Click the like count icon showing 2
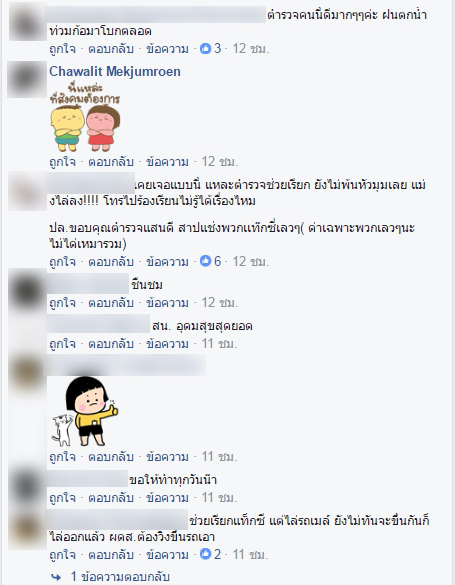 pyautogui.click(x=205, y=554)
